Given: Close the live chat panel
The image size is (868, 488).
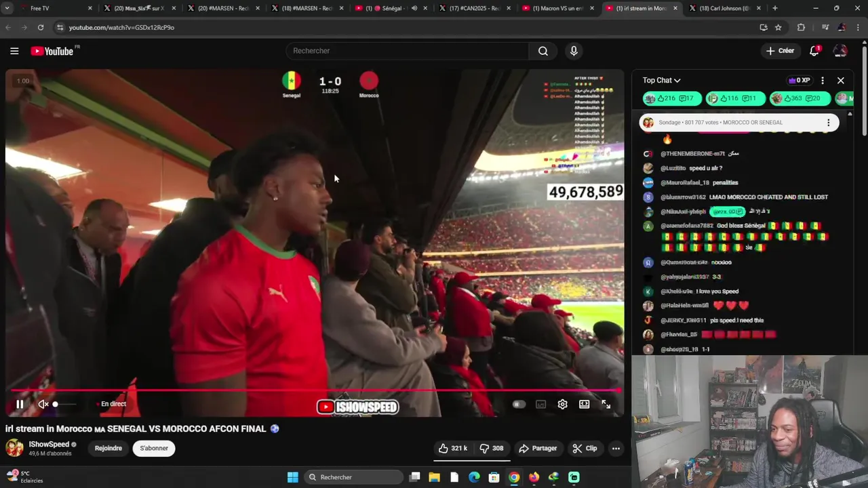Looking at the screenshot, I should click(841, 80).
